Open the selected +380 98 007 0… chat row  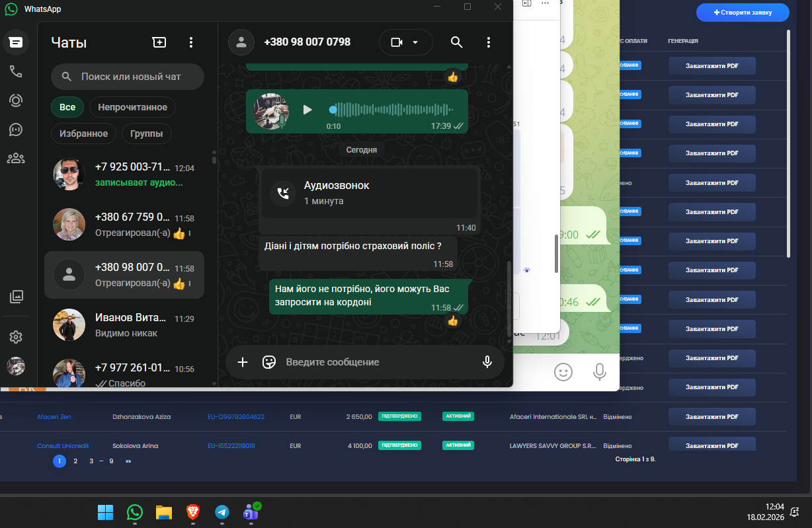(124, 275)
